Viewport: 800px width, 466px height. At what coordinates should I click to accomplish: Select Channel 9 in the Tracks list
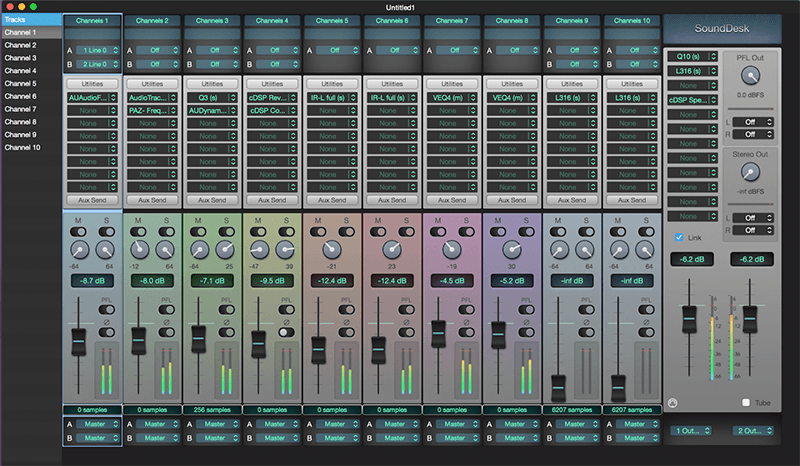(x=20, y=134)
